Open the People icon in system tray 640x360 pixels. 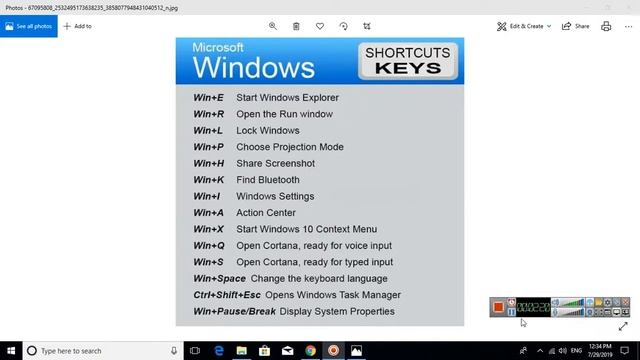tap(523, 351)
